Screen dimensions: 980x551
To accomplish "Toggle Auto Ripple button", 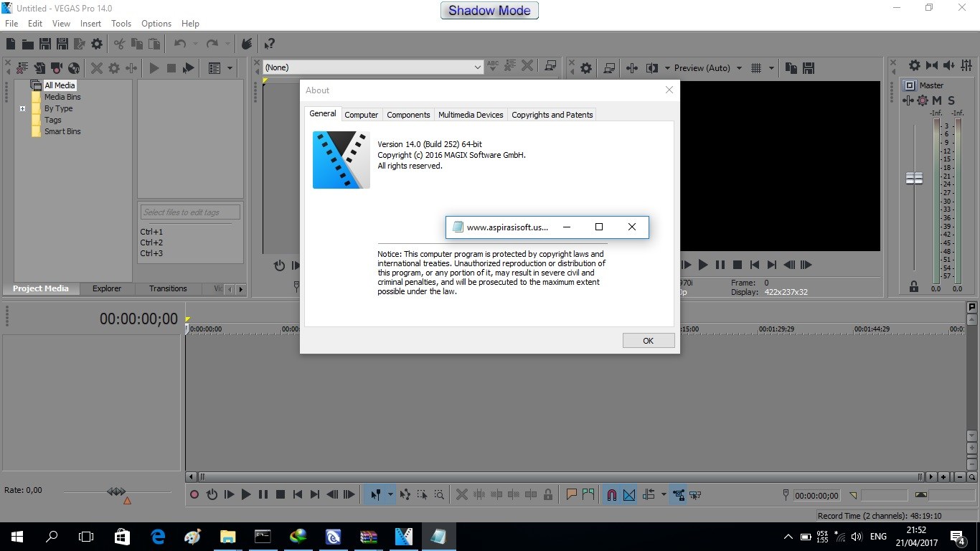I will coord(649,494).
